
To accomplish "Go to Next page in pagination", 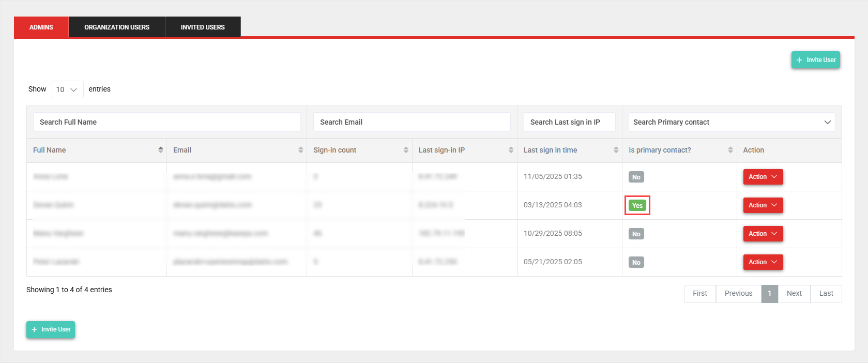I will (x=794, y=293).
